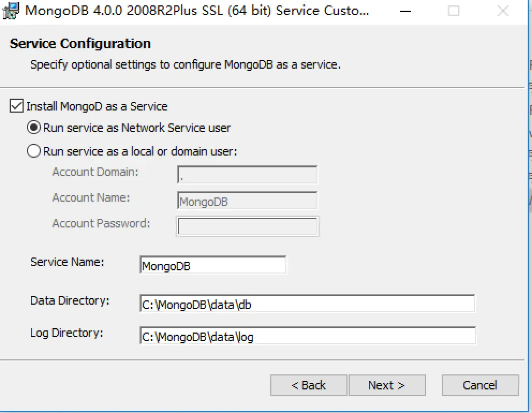Click the 'Specify optional settings' description text
532x413 pixels.
pos(186,64)
